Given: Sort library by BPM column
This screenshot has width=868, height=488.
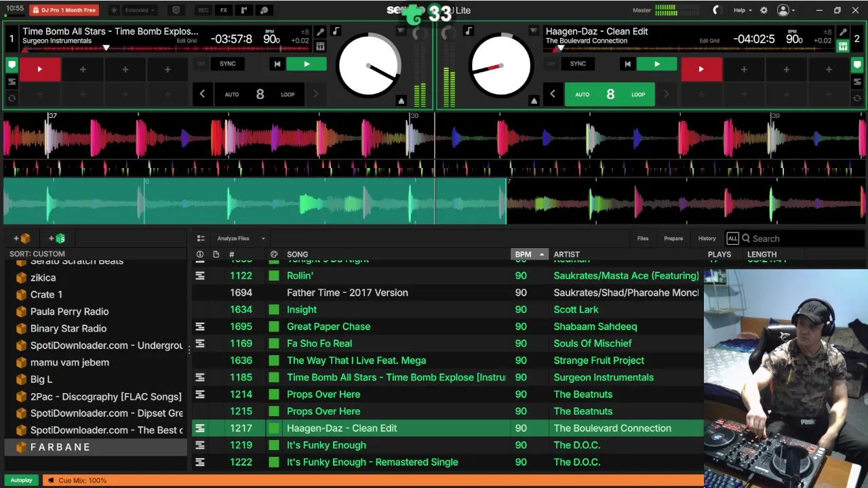Looking at the screenshot, I should [x=529, y=254].
